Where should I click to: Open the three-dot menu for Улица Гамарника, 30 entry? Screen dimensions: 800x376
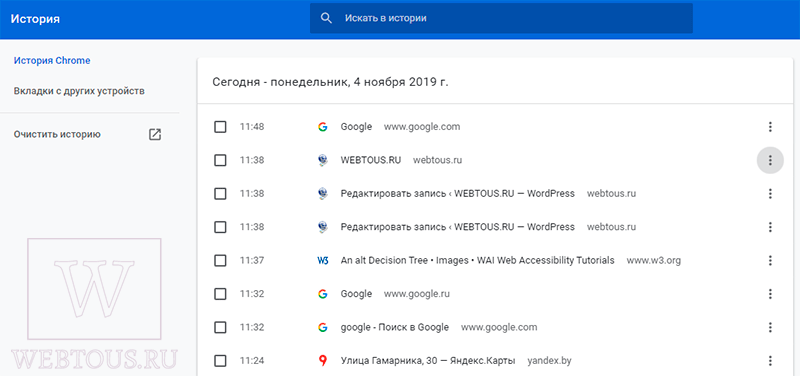coord(770,361)
